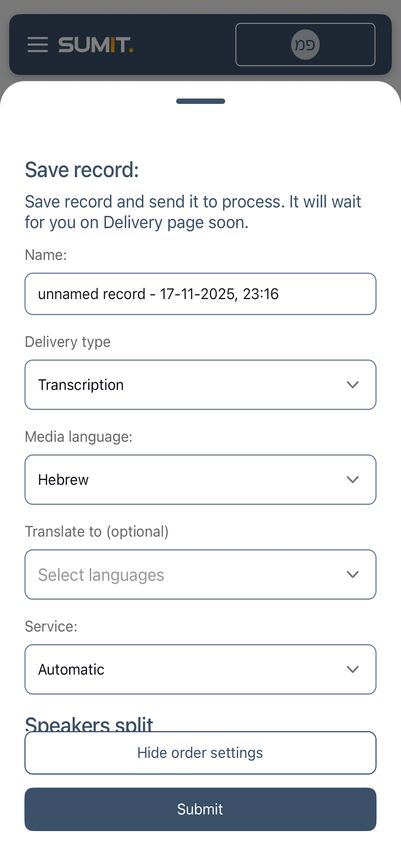Click Hide order settings button
401x868 pixels.
[x=200, y=752]
